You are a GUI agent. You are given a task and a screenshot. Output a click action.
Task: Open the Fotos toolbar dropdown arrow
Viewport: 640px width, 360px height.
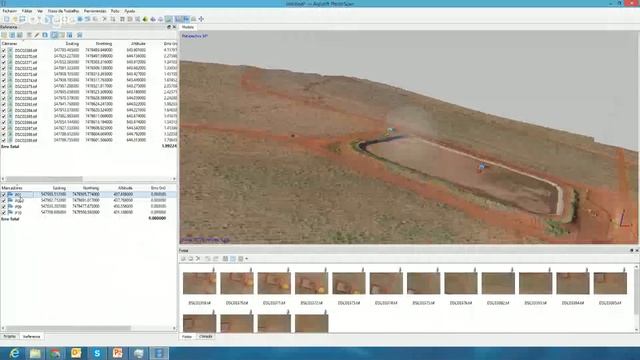coord(247,258)
